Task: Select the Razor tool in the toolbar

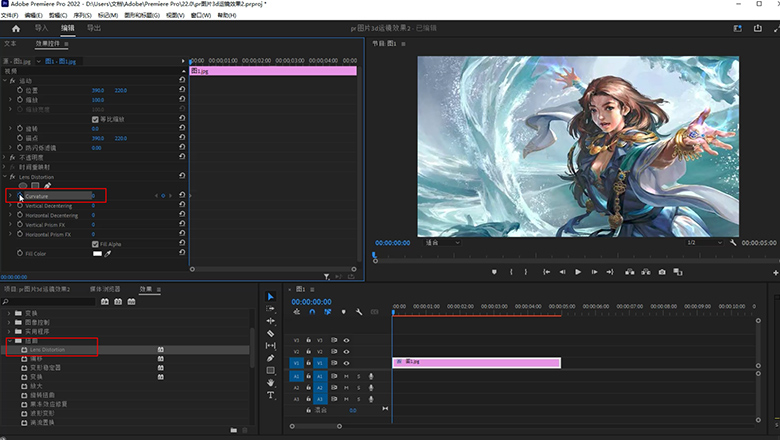Action: pos(271,333)
